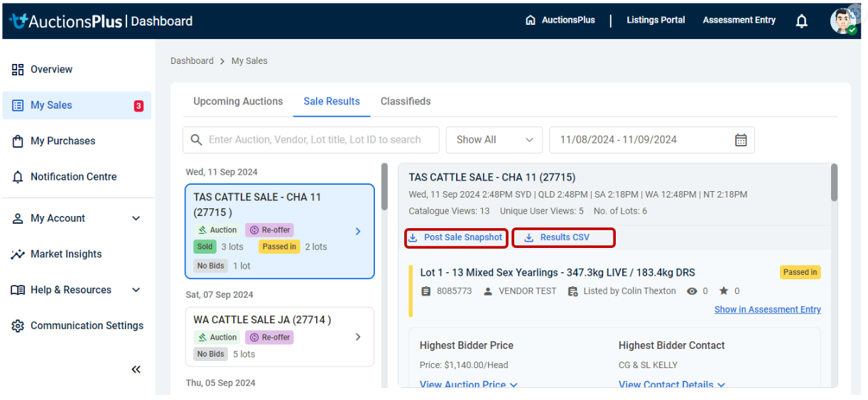Click the Post Sale Snapshot download icon
This screenshot has width=868, height=400.
[413, 238]
